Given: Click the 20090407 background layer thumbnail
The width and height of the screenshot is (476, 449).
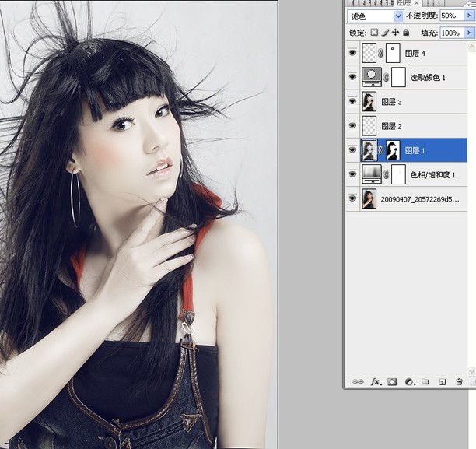Looking at the screenshot, I should [x=369, y=198].
